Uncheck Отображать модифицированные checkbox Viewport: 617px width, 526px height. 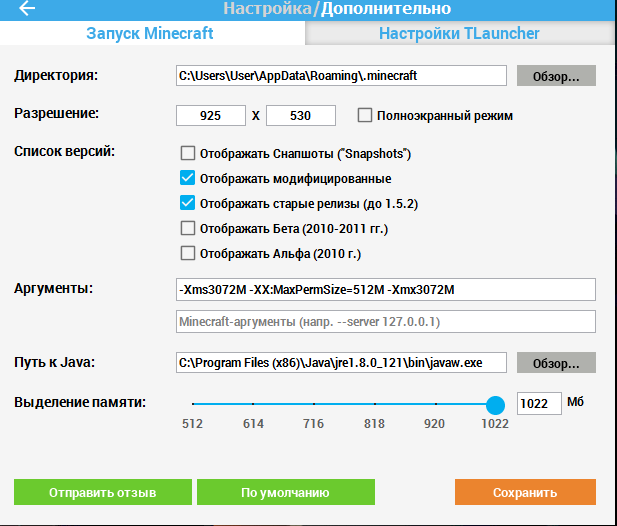[187, 178]
